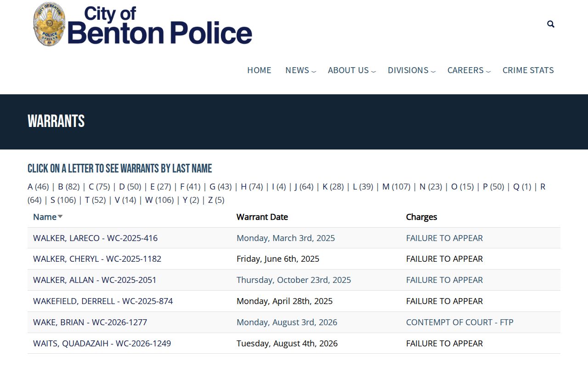The height and width of the screenshot is (368, 588).
Task: Select letter O warrants
Action: tap(454, 187)
